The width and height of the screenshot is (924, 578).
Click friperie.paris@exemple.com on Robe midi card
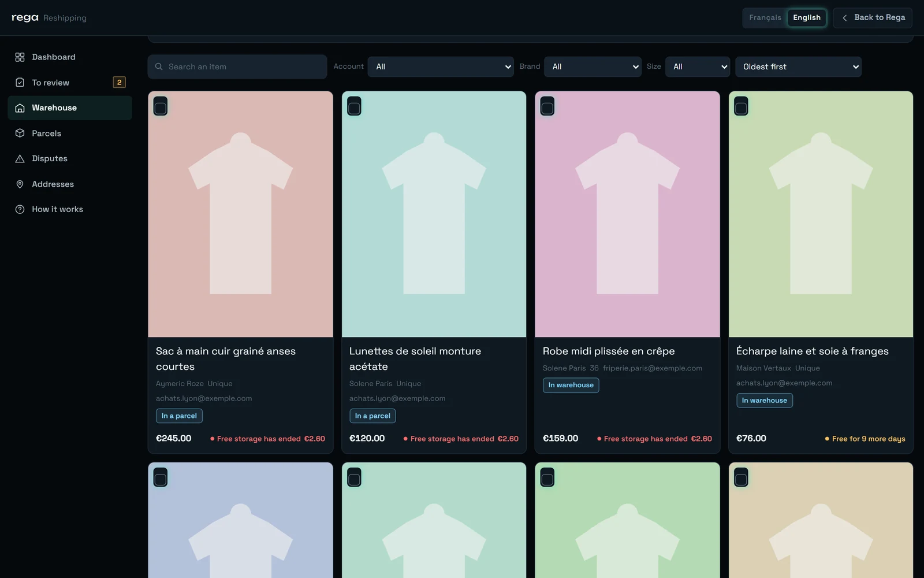click(653, 368)
